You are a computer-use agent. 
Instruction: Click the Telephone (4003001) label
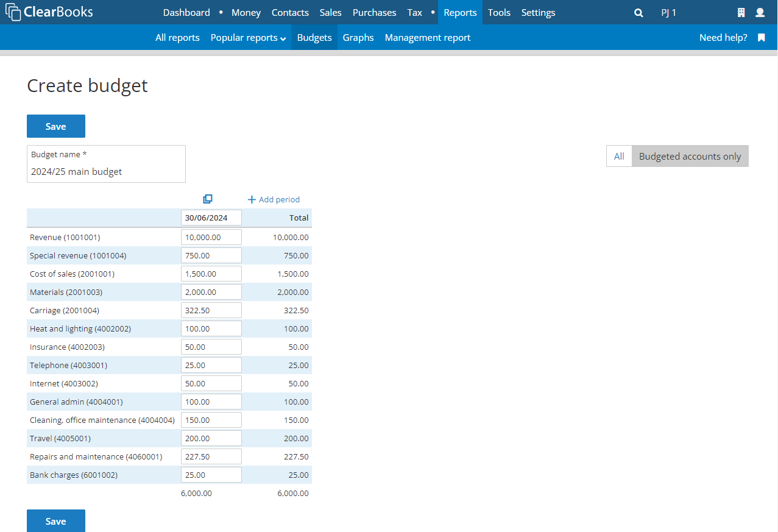68,365
